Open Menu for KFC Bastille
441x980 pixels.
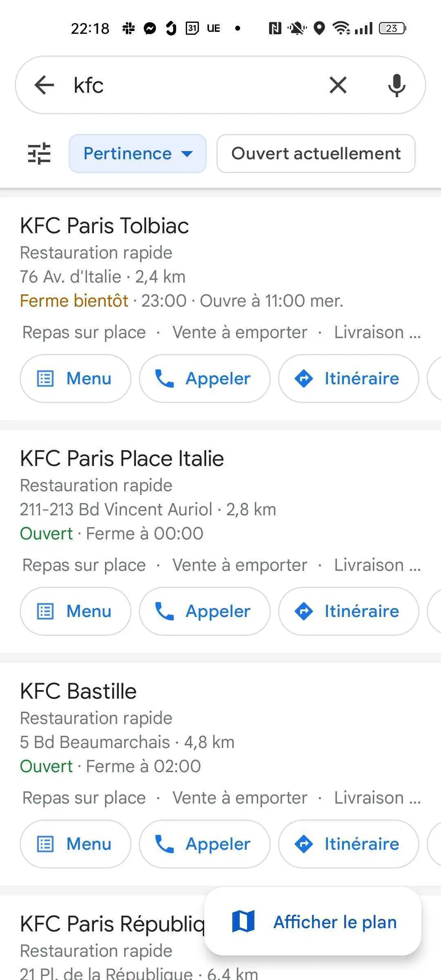tap(76, 844)
